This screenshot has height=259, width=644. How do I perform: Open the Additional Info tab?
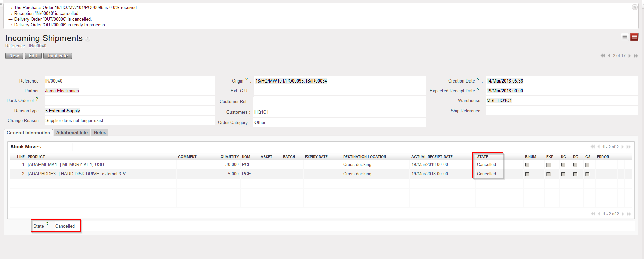point(72,133)
